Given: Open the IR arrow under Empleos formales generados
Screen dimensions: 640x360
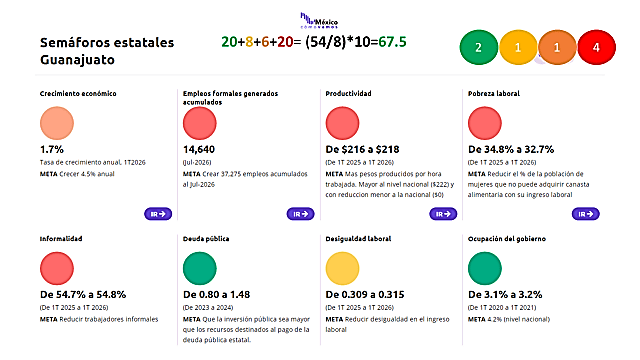Looking at the screenshot, I should [x=300, y=214].
